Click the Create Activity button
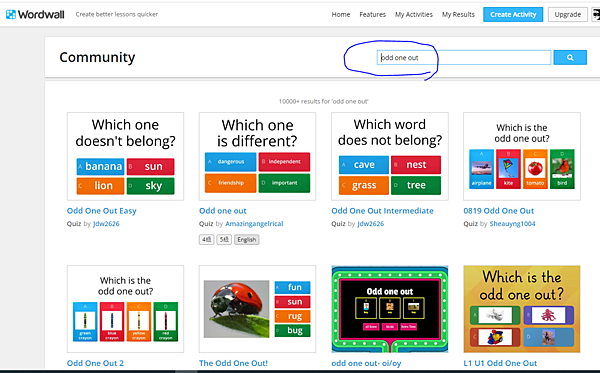The height and width of the screenshot is (373, 600). click(x=513, y=15)
